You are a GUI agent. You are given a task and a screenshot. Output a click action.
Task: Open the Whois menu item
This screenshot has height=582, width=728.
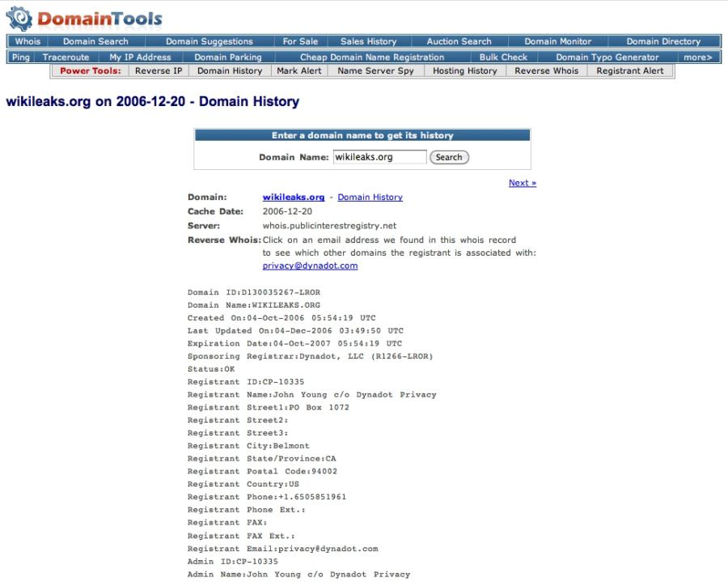click(23, 41)
